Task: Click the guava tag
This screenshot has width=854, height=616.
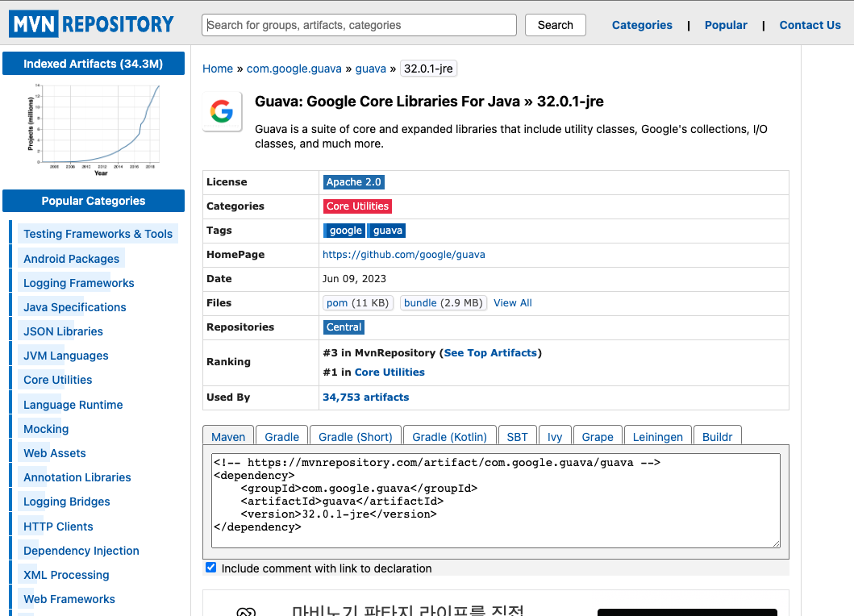Action: (x=387, y=231)
